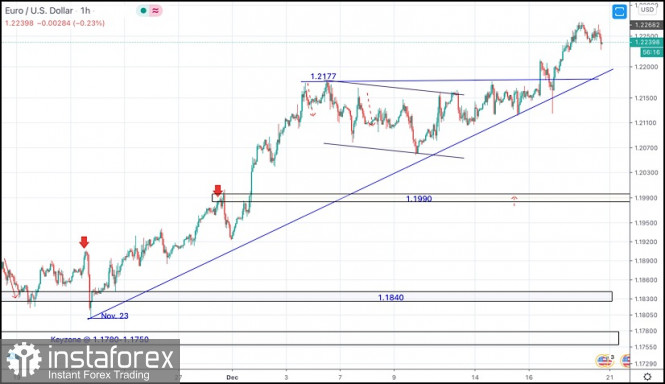The height and width of the screenshot is (384, 665).
Task: Click 1.18300 on the price axis
Action: [646, 298]
